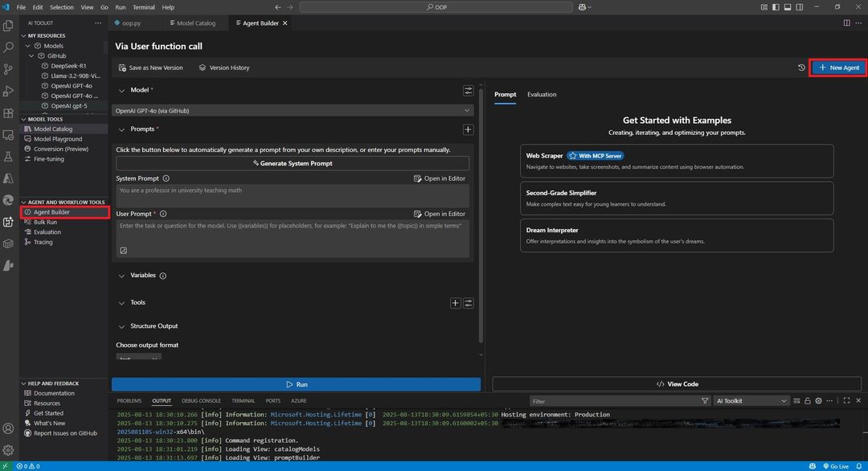Click the Copilot icon in the title bar
The height and width of the screenshot is (471, 868).
(x=582, y=7)
